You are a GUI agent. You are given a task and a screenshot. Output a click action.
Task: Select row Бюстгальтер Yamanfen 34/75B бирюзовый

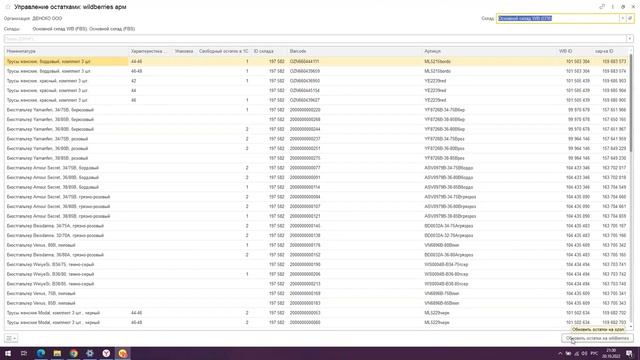(316, 110)
